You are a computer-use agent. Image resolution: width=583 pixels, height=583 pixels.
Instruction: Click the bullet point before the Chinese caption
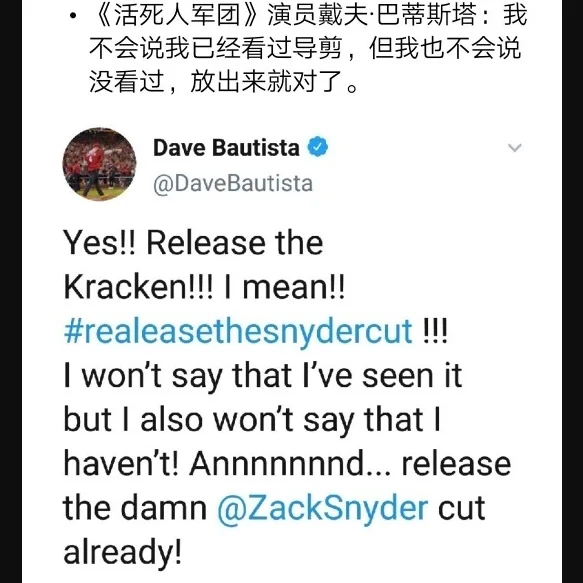[x=73, y=16]
